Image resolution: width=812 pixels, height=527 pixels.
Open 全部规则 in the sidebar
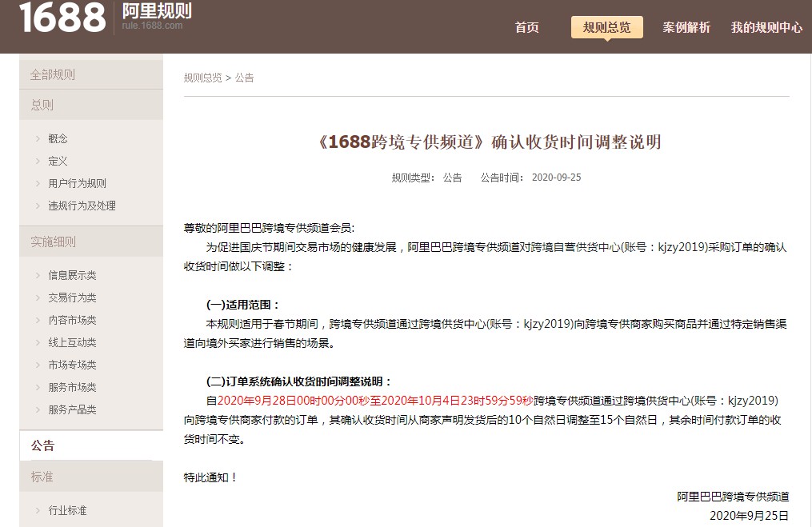coord(91,74)
